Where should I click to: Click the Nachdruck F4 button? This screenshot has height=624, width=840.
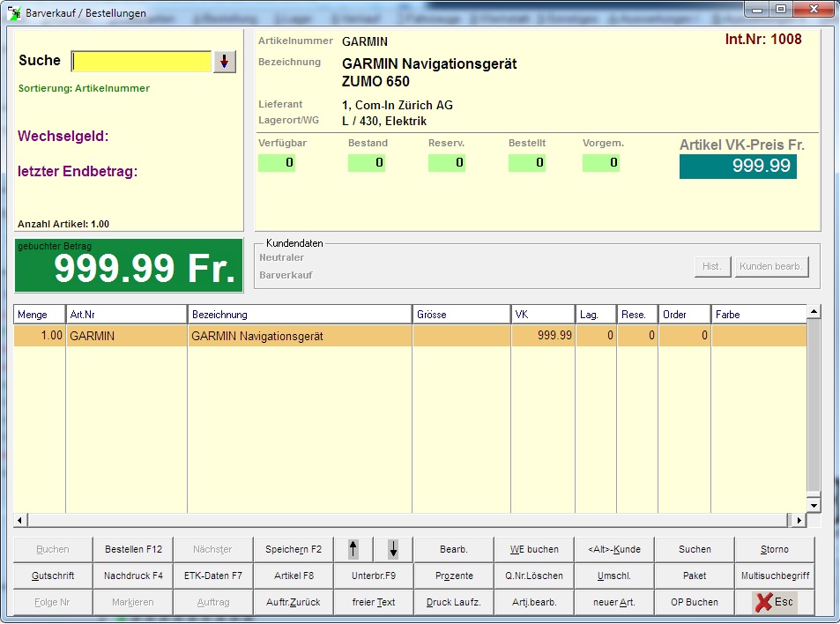133,576
